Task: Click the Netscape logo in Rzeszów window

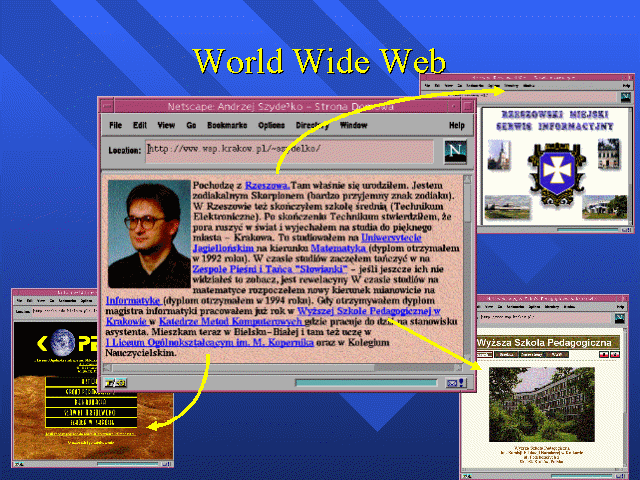Action: [625, 97]
